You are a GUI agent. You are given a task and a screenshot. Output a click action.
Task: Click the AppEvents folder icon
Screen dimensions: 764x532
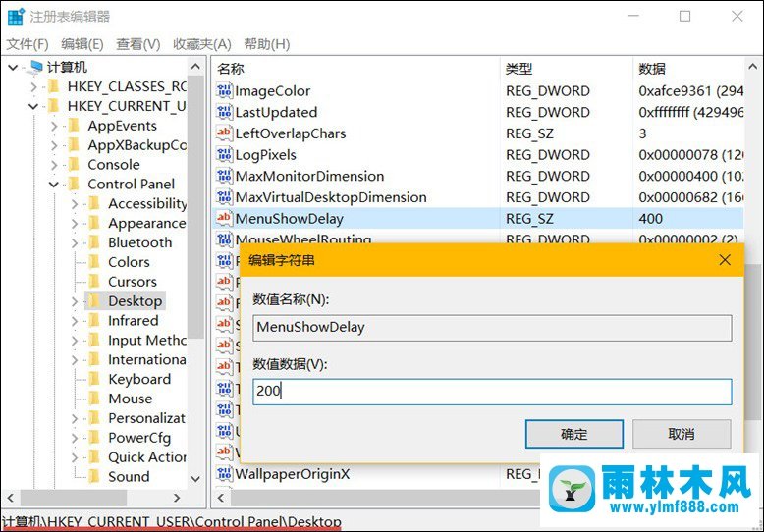[x=74, y=126]
